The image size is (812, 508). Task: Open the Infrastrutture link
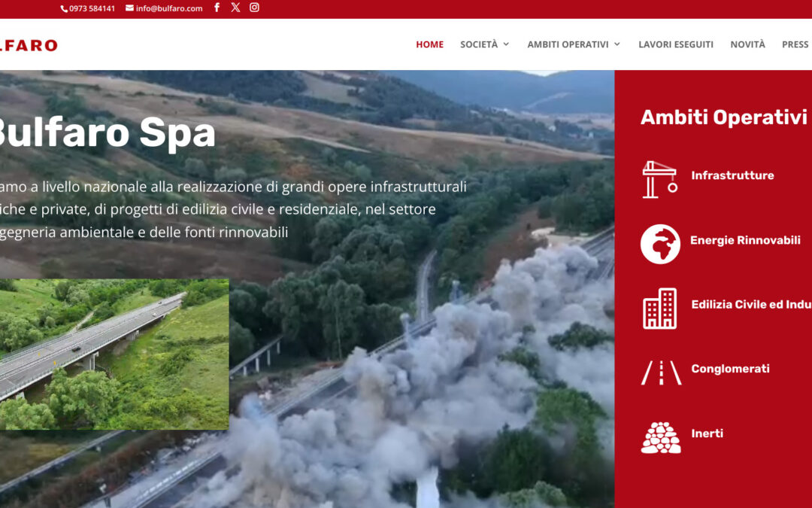tap(733, 175)
